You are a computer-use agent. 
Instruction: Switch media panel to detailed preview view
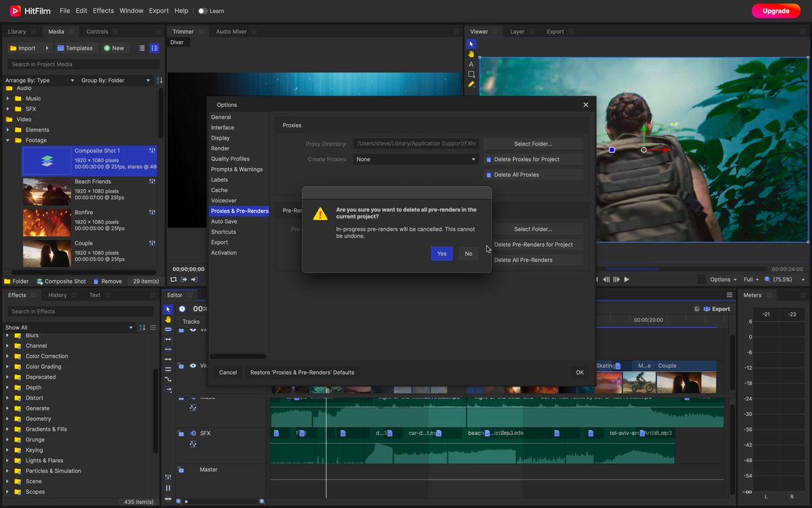[154, 48]
